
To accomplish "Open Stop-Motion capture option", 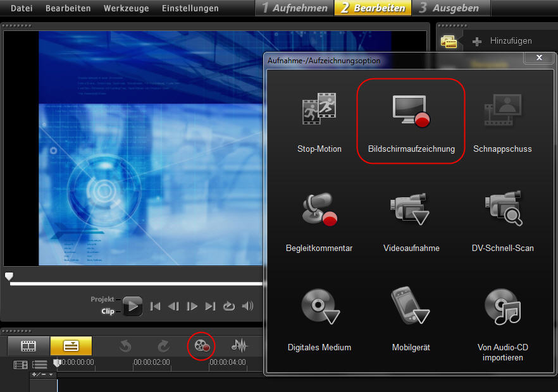I will pyautogui.click(x=319, y=109).
